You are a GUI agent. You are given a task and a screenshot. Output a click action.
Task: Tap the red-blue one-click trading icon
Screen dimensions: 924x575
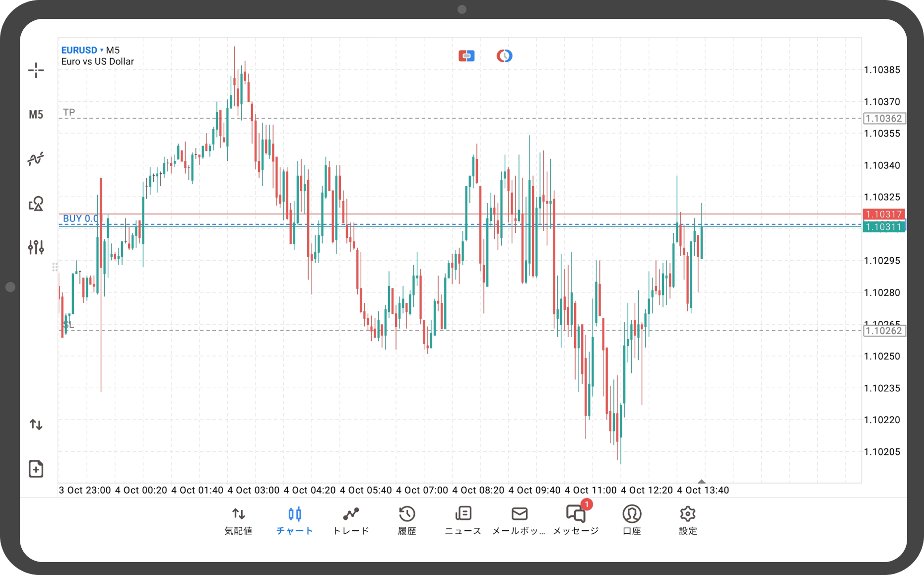[466, 56]
